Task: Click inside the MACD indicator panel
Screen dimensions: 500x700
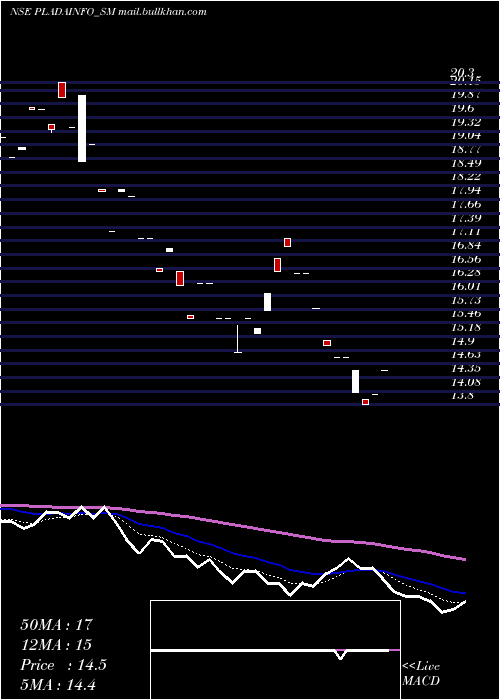Action: pos(275,650)
